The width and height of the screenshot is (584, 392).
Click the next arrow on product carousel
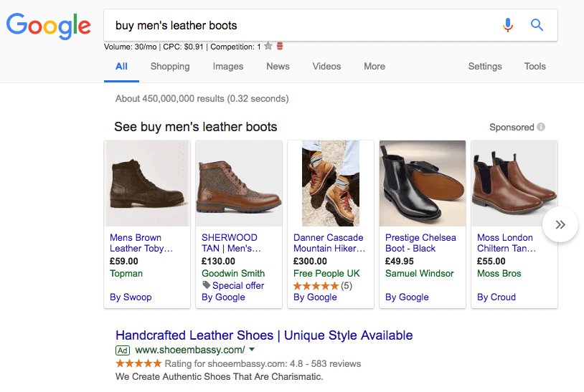click(560, 224)
